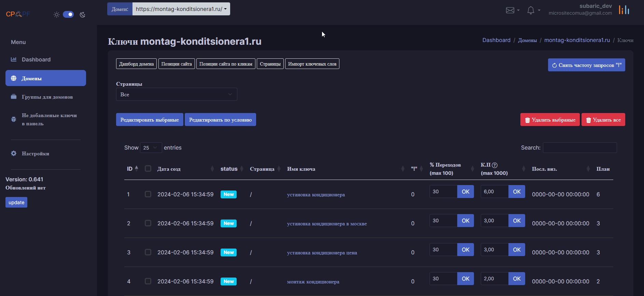Sort by Имя ключа column
This screenshot has height=296, width=644.
click(346, 169)
